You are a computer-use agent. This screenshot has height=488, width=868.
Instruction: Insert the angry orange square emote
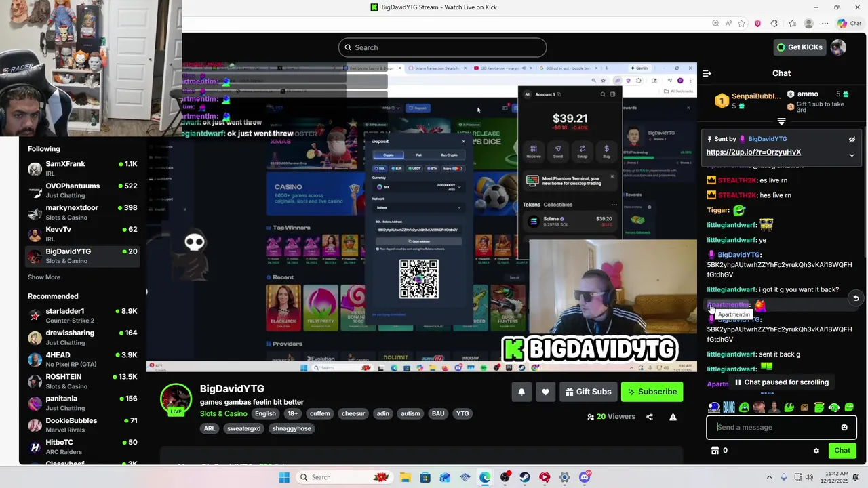(804, 407)
